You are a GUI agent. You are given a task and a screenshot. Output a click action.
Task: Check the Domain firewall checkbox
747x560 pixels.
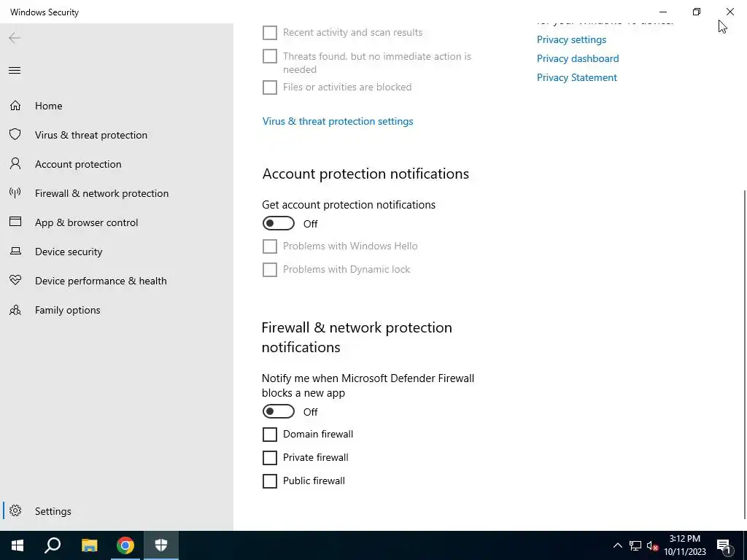point(270,435)
